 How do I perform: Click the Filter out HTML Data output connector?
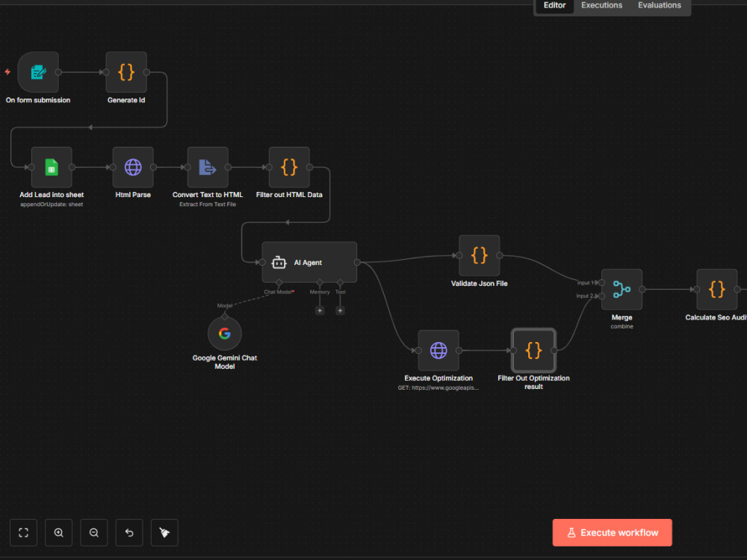coord(310,167)
